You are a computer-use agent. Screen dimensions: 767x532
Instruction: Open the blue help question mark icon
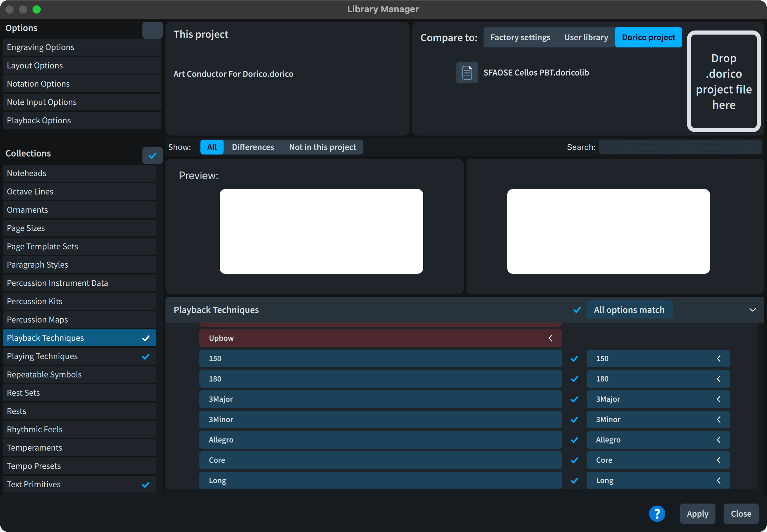pos(657,514)
